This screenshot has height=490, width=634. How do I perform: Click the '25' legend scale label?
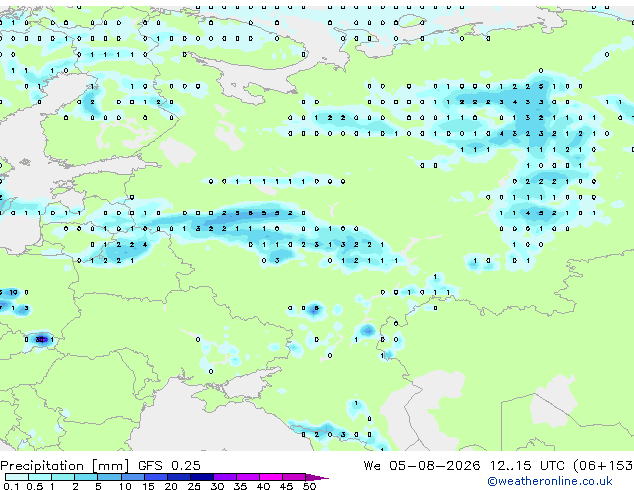coord(194,486)
